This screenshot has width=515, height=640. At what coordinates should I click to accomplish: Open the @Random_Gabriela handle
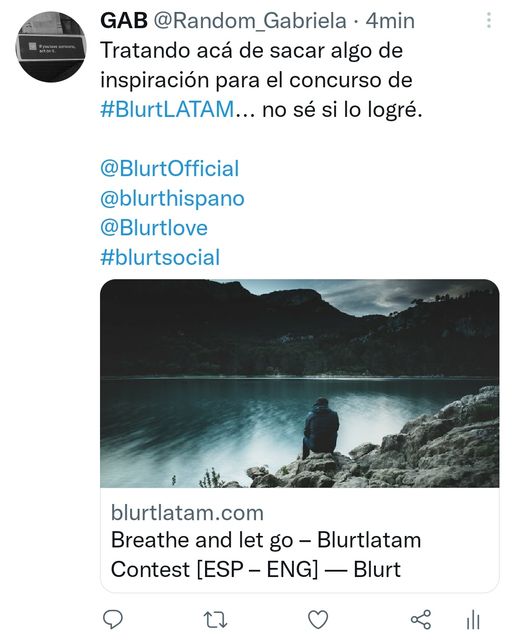pos(250,21)
